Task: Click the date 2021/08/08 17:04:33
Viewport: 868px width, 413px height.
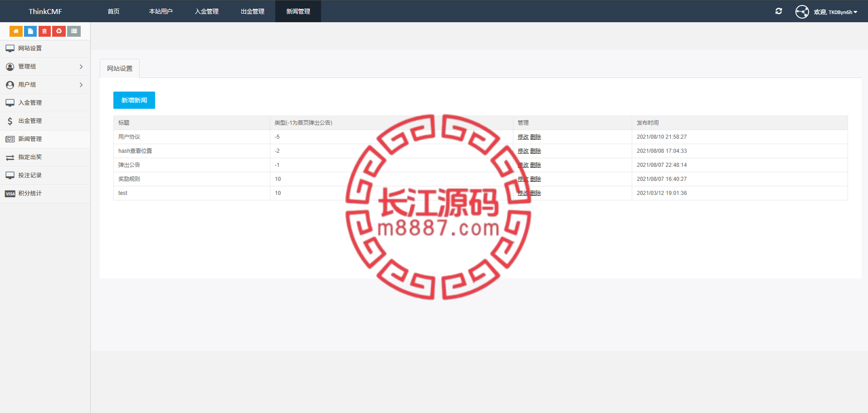Action: point(662,151)
